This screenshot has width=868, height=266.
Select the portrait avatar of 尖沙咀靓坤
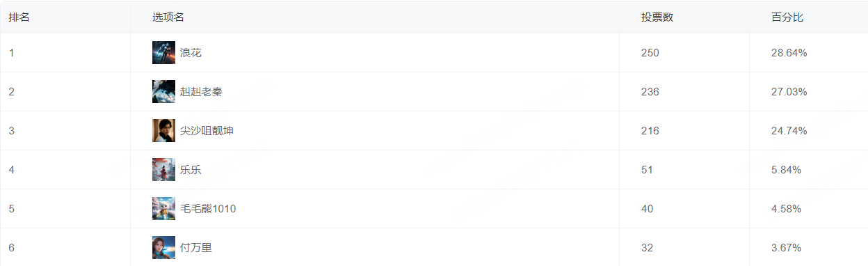tap(163, 131)
